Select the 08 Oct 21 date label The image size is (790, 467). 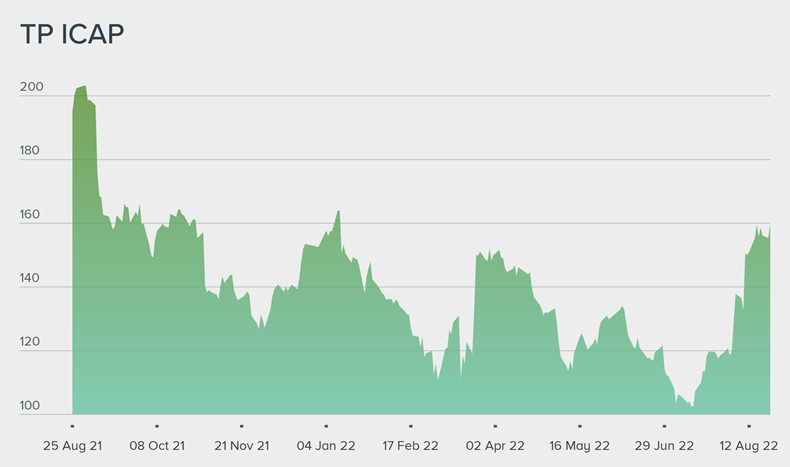pyautogui.click(x=157, y=445)
